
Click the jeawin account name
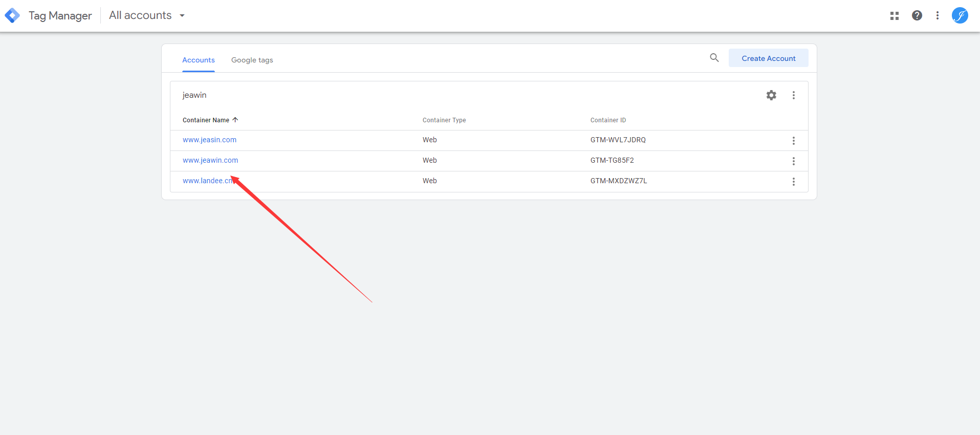pyautogui.click(x=194, y=95)
